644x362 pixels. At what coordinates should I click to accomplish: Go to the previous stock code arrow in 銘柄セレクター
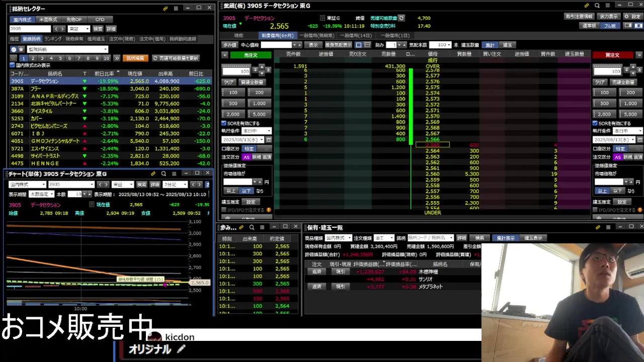click(x=56, y=29)
